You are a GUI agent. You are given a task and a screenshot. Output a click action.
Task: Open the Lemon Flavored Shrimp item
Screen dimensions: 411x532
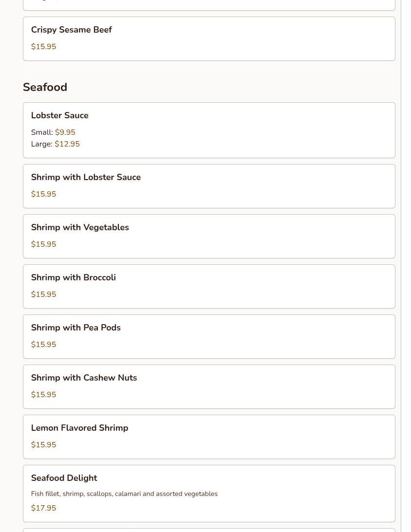79,428
